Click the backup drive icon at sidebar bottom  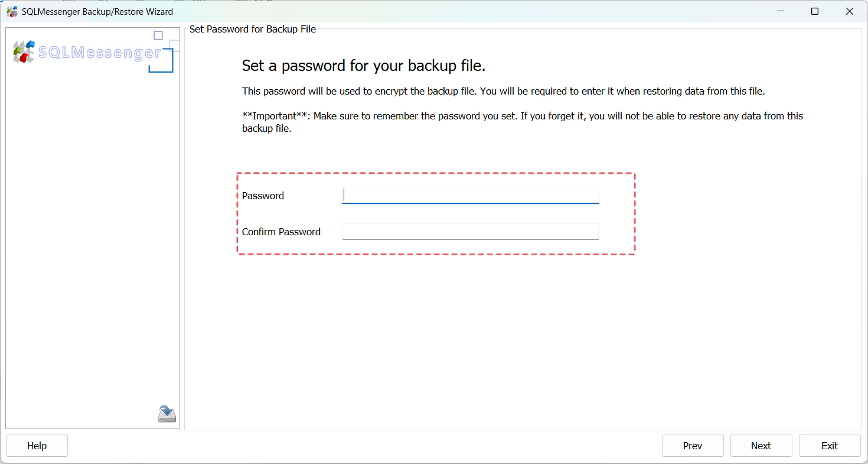tap(167, 413)
